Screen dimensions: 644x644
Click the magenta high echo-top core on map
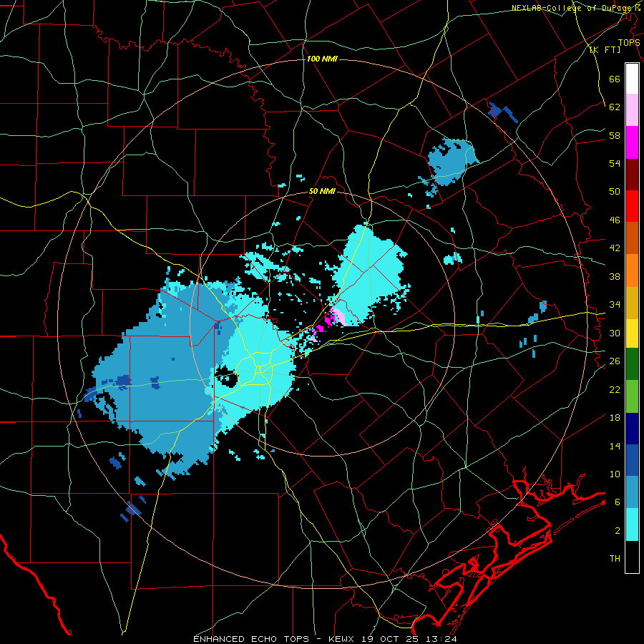[328, 320]
